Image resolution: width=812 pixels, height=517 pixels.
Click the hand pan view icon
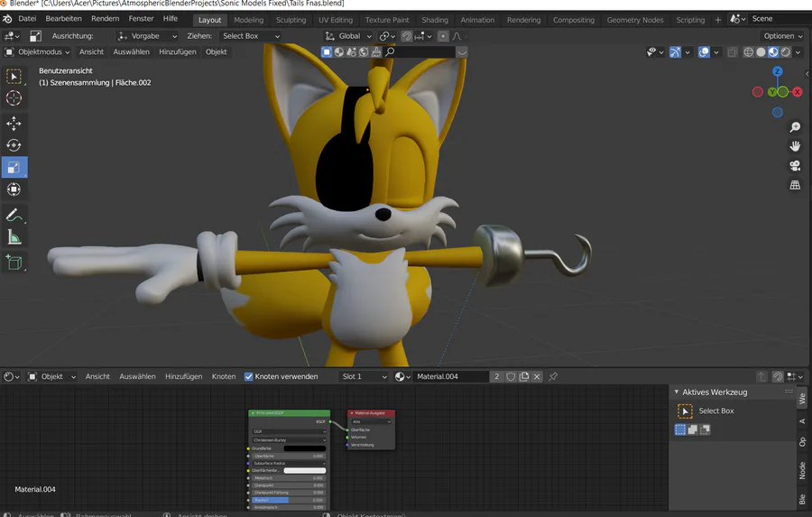coord(795,146)
